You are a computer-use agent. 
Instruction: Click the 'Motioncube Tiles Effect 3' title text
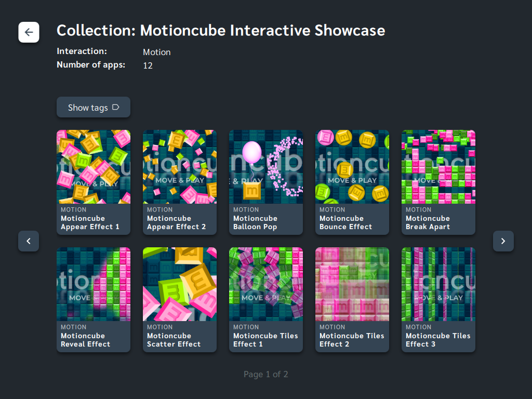437,340
